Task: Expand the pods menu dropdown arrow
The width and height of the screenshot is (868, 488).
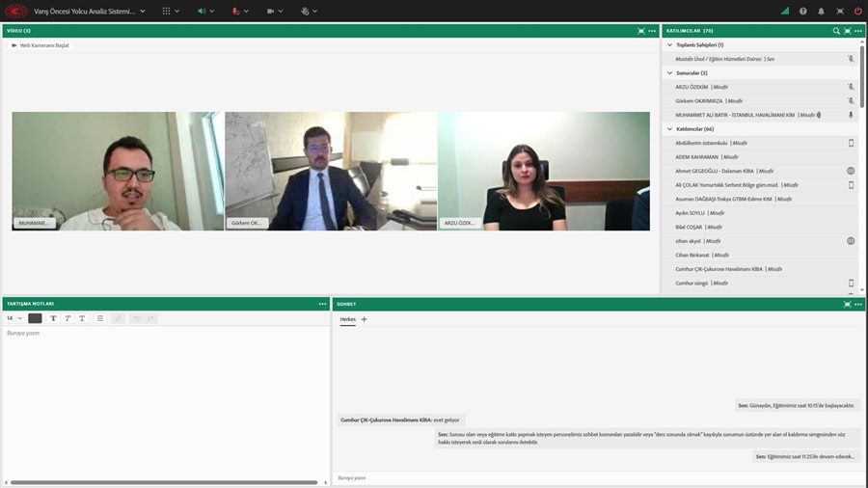Action: [177, 11]
